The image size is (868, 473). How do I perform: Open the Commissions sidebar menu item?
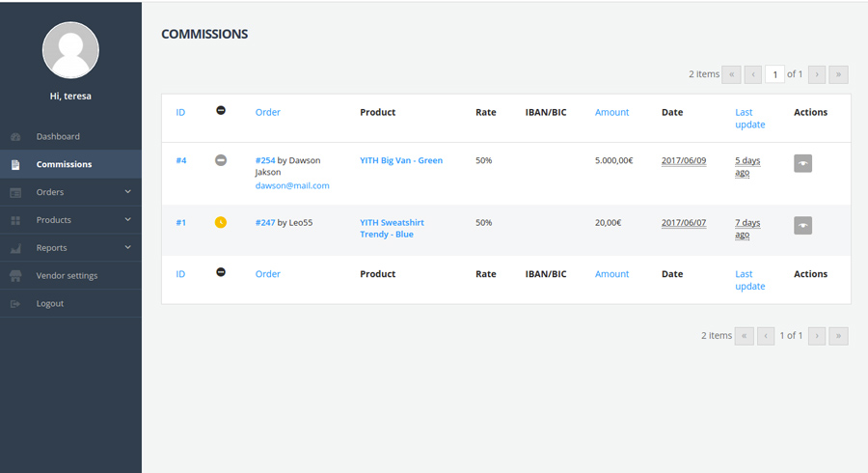click(64, 164)
